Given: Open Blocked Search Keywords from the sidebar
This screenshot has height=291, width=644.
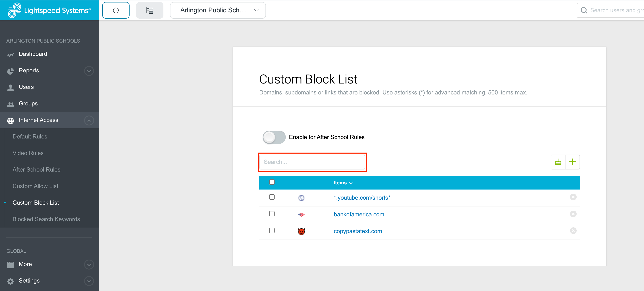Looking at the screenshot, I should coord(46,219).
